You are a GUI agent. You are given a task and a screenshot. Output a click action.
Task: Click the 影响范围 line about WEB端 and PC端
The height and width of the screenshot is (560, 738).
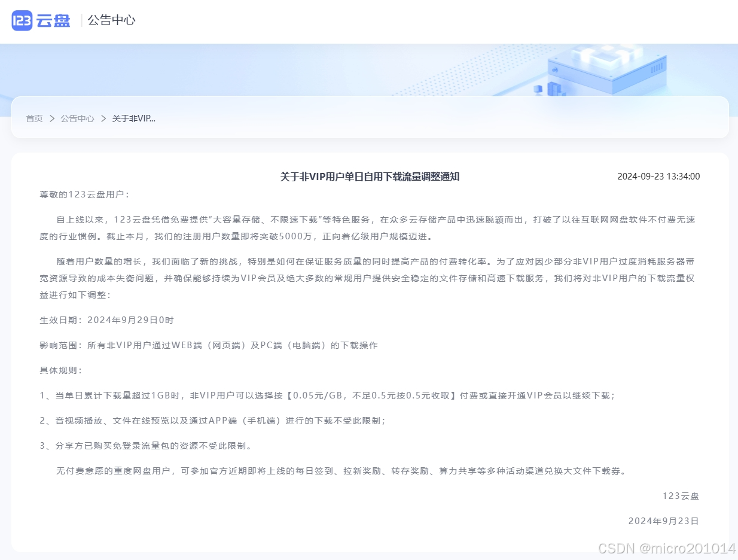[209, 345]
